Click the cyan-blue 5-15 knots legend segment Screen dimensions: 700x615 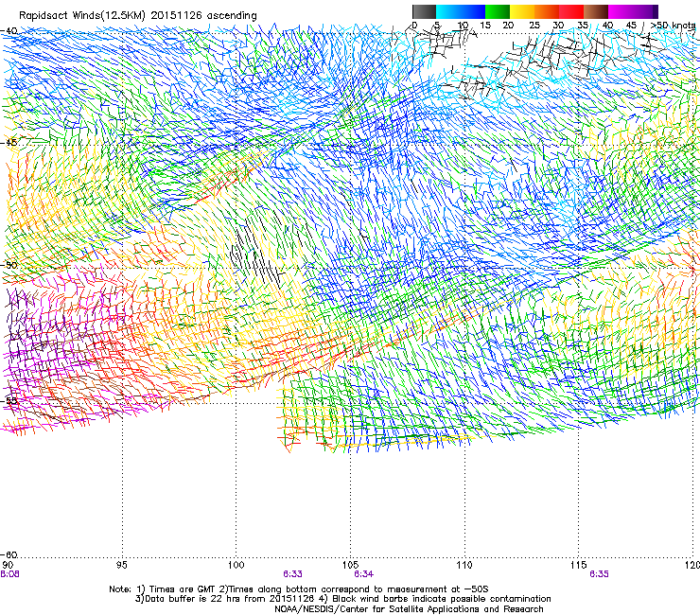pos(461,11)
